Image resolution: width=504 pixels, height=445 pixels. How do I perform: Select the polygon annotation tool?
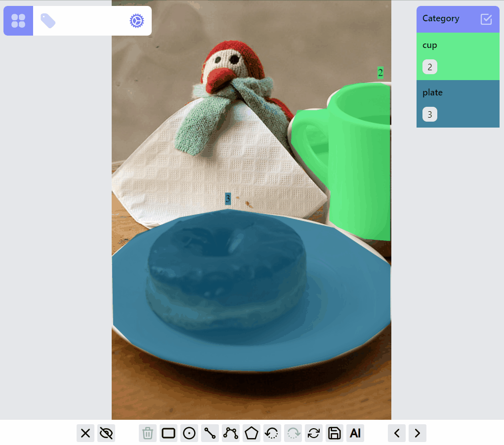pos(252,433)
